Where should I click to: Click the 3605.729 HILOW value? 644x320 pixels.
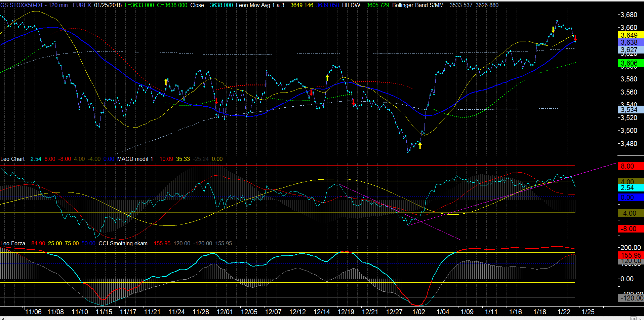click(x=378, y=5)
